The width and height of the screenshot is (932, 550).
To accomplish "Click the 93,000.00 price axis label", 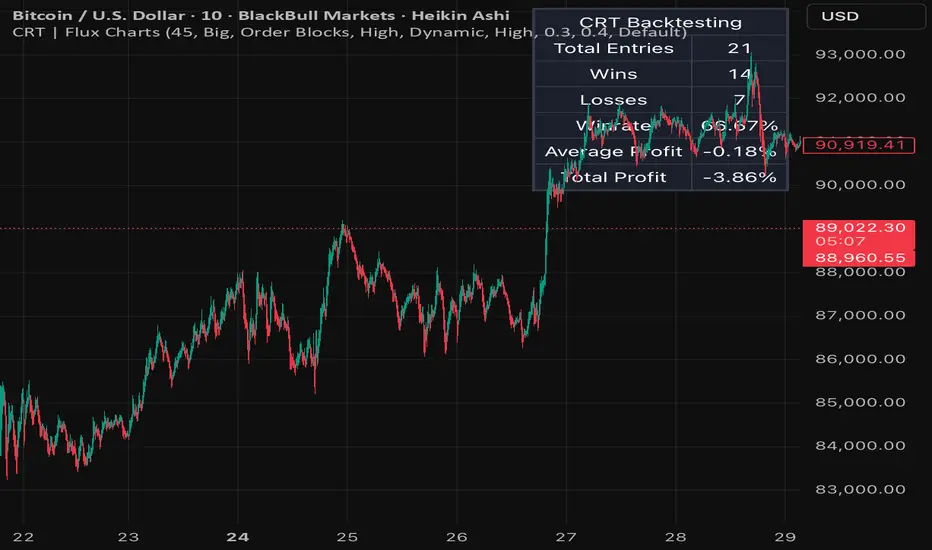I will (860, 54).
